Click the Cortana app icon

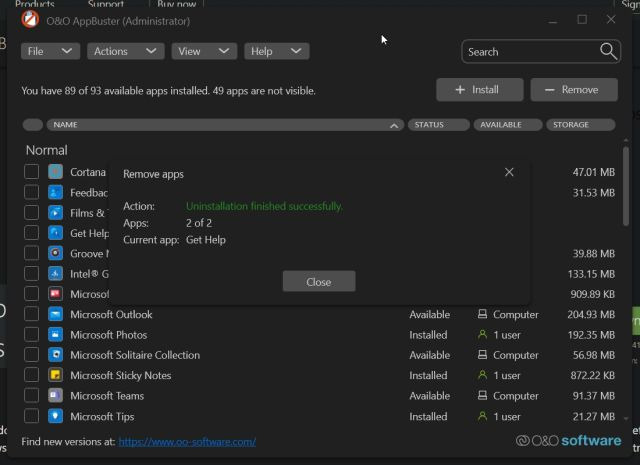click(x=56, y=172)
